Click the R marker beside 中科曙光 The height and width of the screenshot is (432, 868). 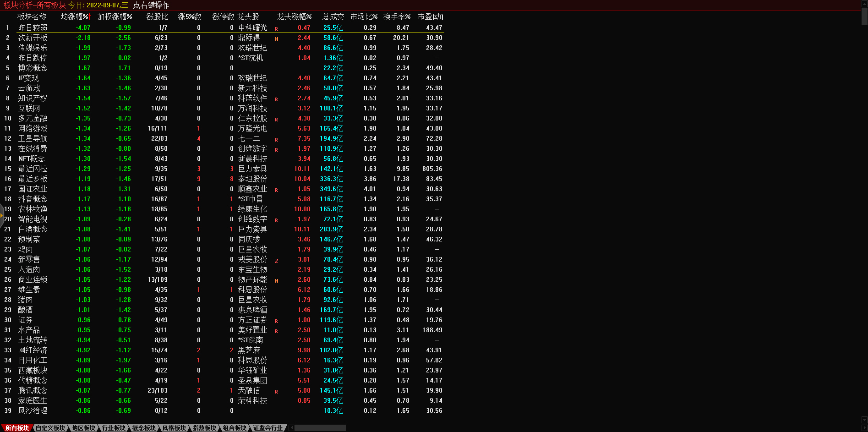(x=276, y=28)
